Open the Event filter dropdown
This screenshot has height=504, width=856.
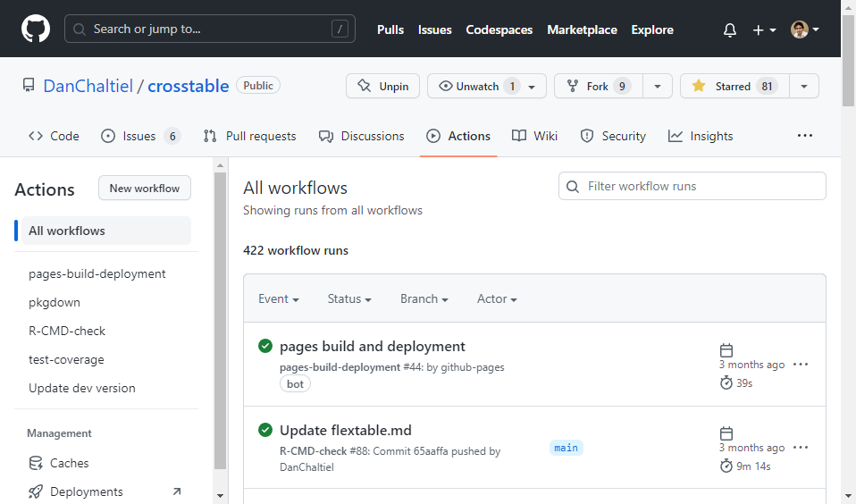click(278, 298)
